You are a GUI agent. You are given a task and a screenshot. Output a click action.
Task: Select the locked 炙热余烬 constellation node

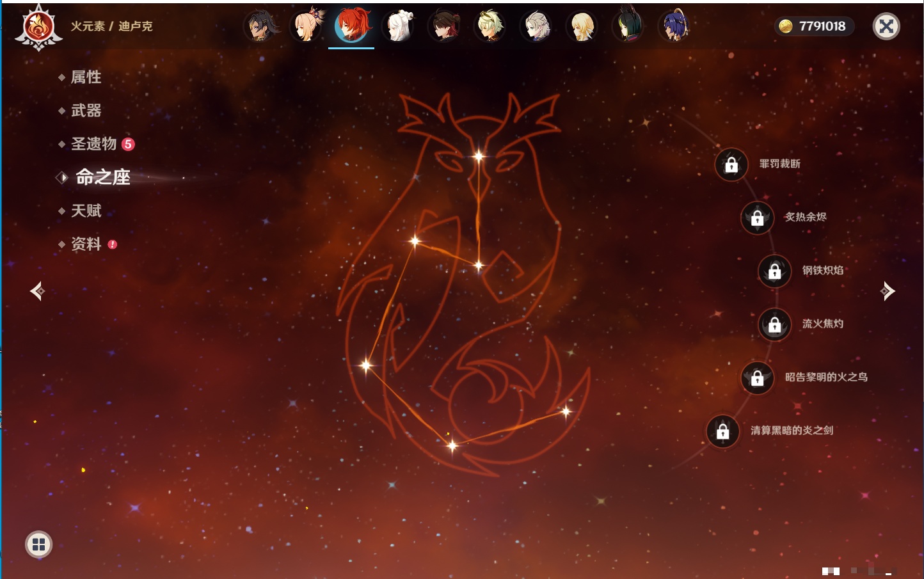(x=757, y=218)
